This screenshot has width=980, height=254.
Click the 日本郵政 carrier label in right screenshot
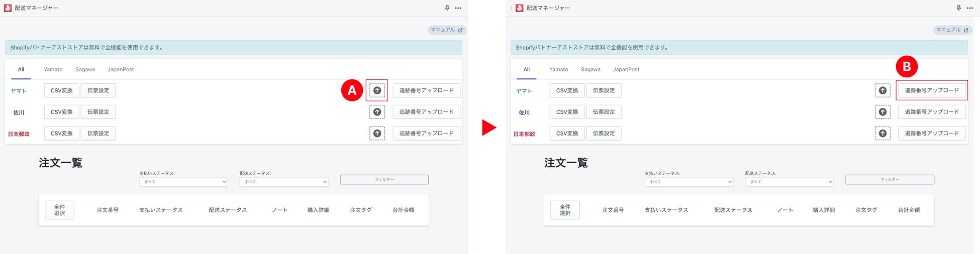coord(524,134)
